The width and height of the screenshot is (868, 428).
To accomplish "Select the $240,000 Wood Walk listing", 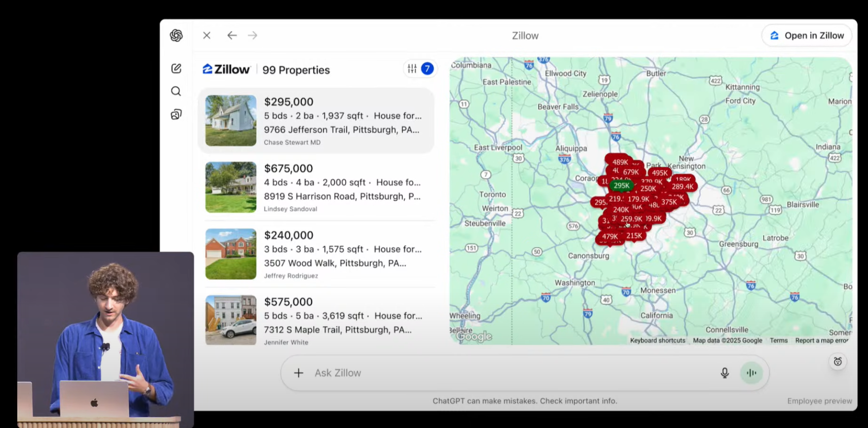I will (316, 254).
